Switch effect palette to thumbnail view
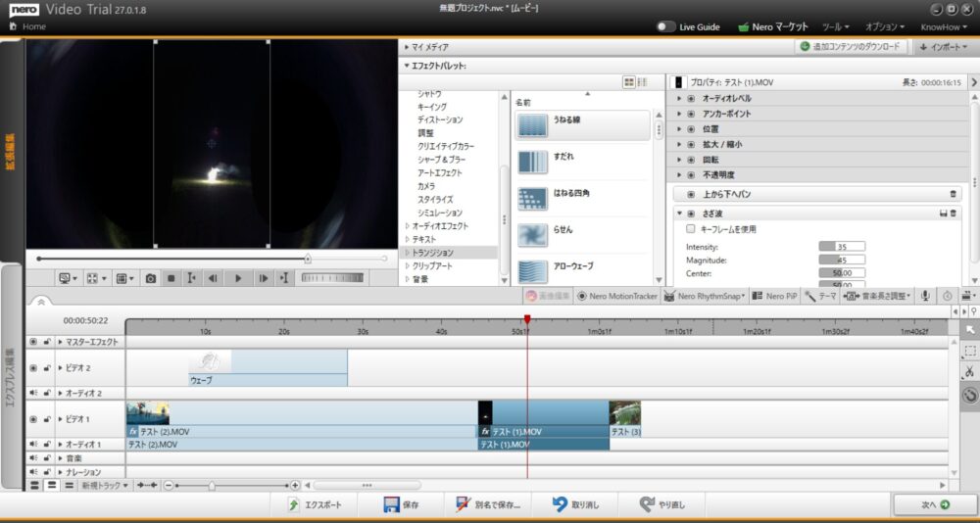980x523 pixels. 629,82
